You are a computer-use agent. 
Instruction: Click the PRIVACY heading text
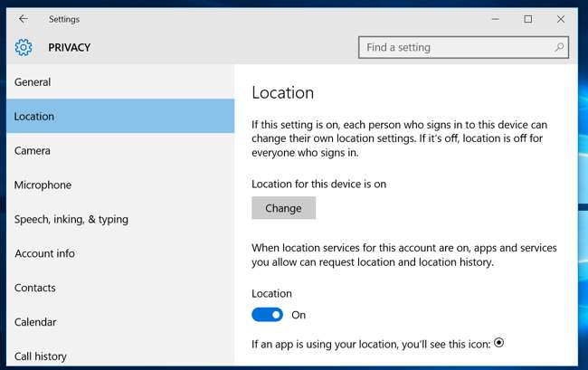(70, 48)
